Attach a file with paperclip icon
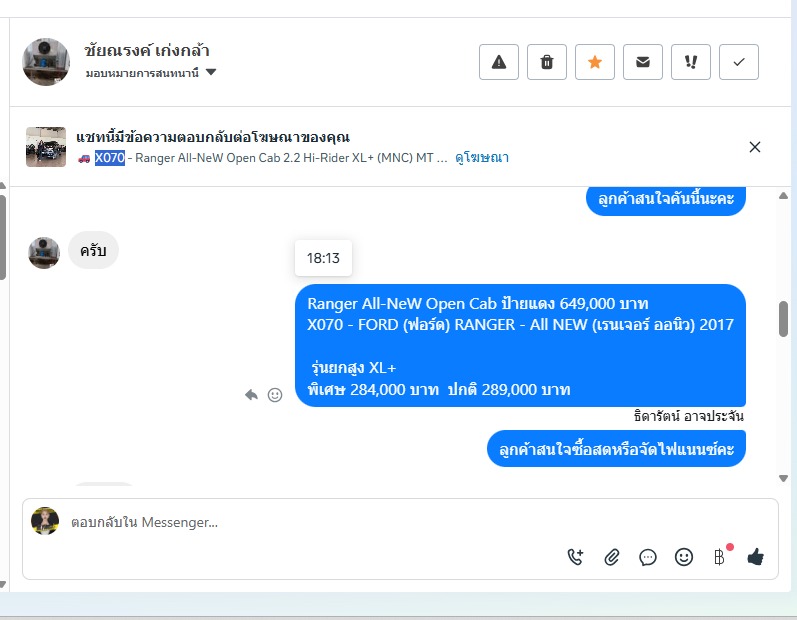Screen dimensions: 797x620 [611, 557]
